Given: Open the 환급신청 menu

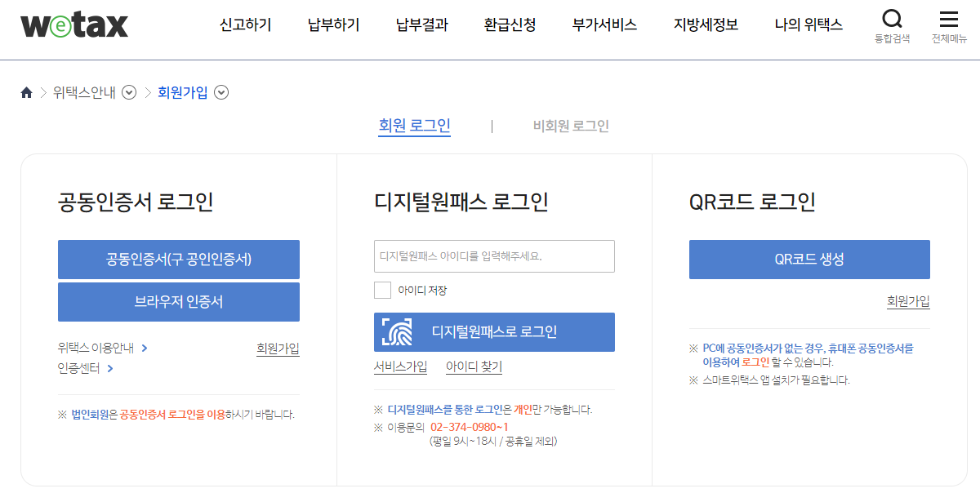Looking at the screenshot, I should pyautogui.click(x=510, y=24).
